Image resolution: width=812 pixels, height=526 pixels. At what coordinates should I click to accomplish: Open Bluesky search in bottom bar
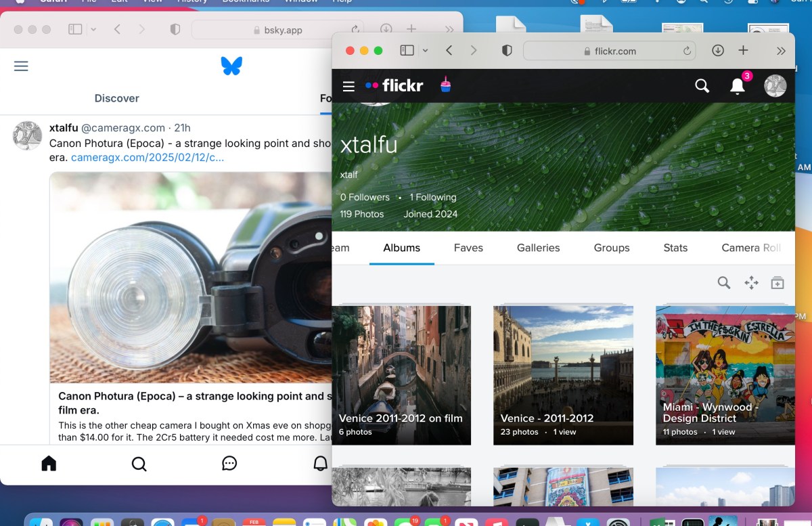(x=139, y=463)
